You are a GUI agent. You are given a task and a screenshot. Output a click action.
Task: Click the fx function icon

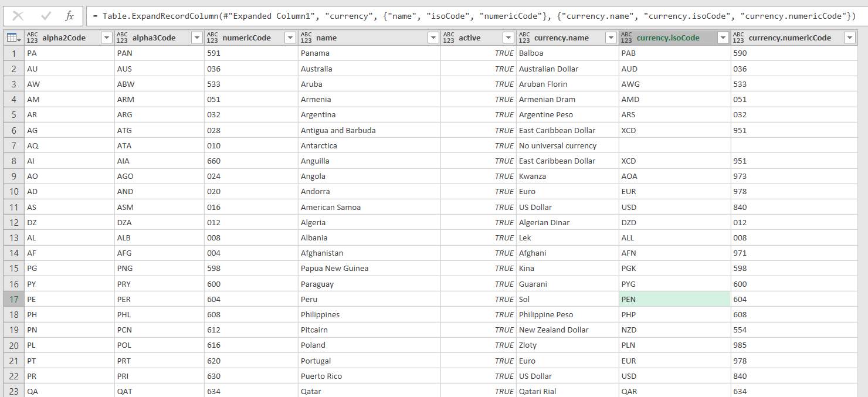pos(69,16)
